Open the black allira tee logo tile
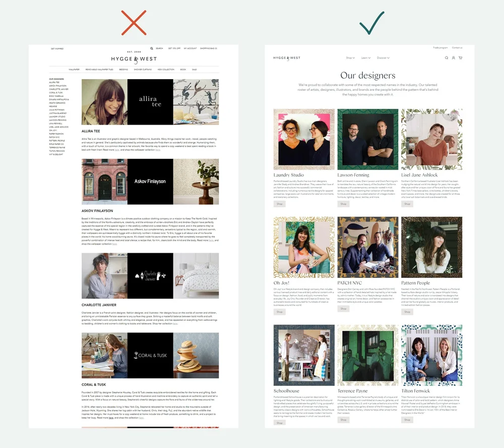The height and width of the screenshot is (448, 504). (150, 102)
